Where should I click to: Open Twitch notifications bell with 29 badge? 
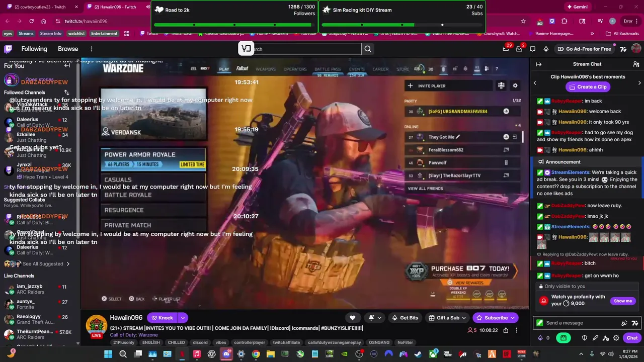coord(506,49)
